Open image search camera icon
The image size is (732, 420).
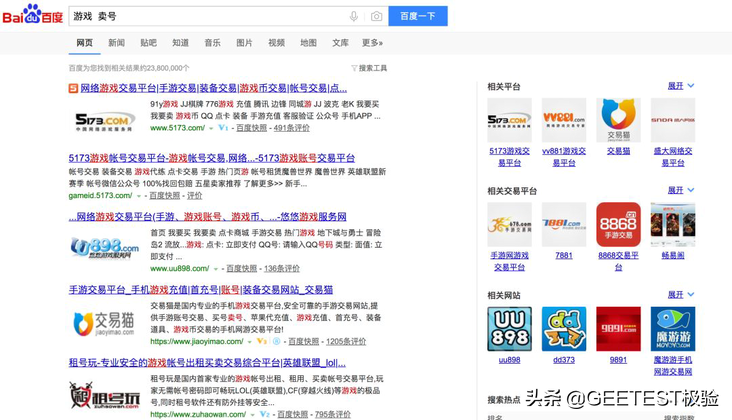(x=376, y=16)
